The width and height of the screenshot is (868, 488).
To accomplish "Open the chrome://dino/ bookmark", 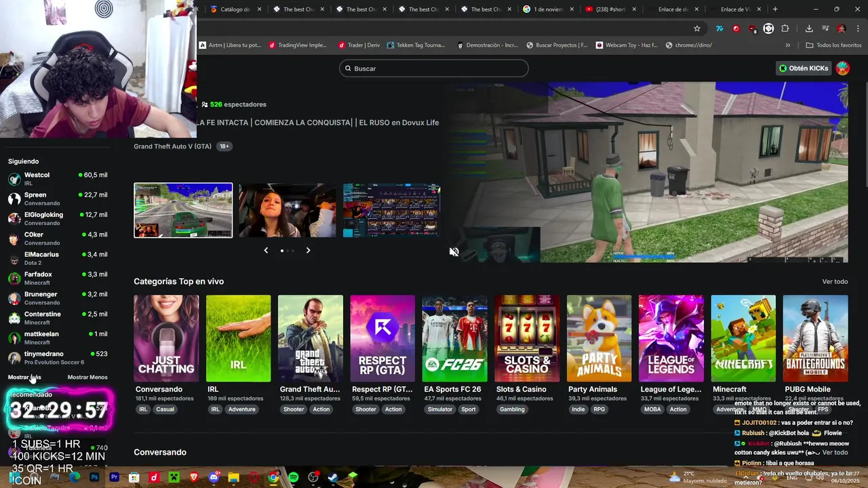I will [689, 45].
